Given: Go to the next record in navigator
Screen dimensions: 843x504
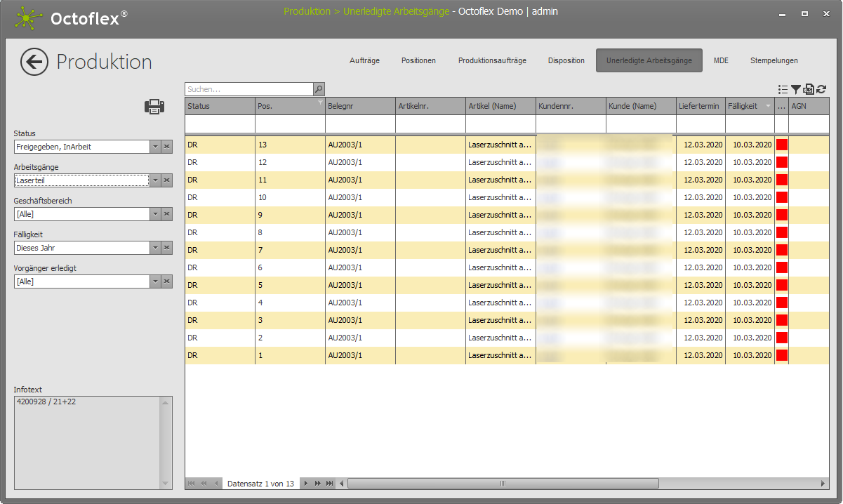Looking at the screenshot, I should coord(305,484).
